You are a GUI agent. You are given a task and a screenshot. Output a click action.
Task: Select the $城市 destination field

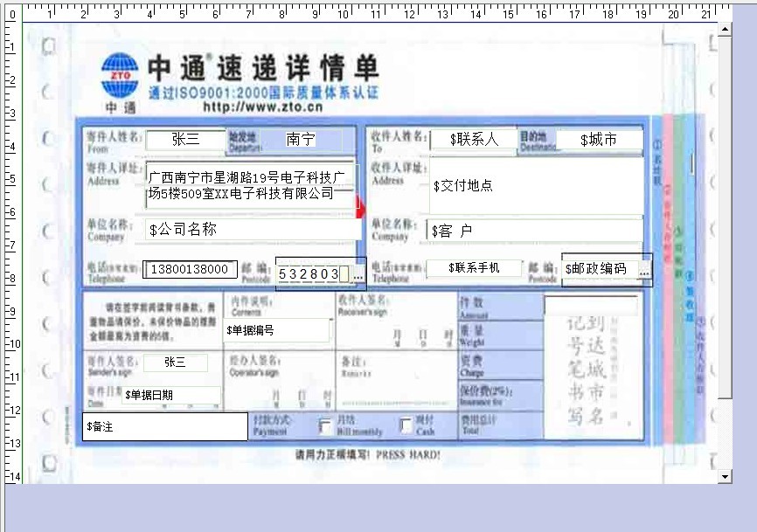click(x=599, y=140)
